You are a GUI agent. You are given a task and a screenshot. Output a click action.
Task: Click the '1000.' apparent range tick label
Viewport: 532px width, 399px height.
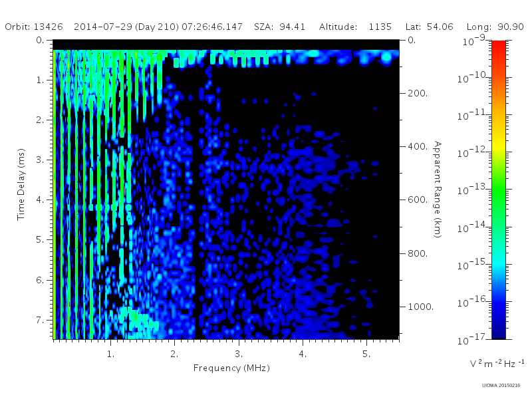point(421,307)
